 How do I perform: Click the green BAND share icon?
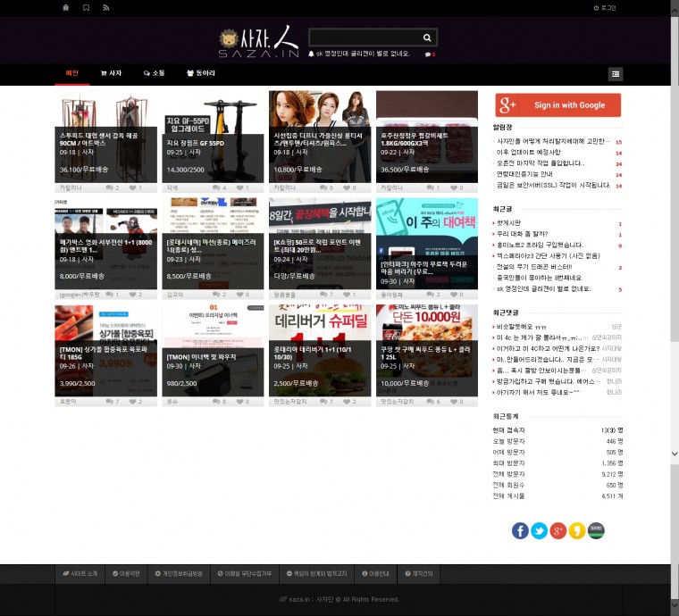[x=596, y=531]
